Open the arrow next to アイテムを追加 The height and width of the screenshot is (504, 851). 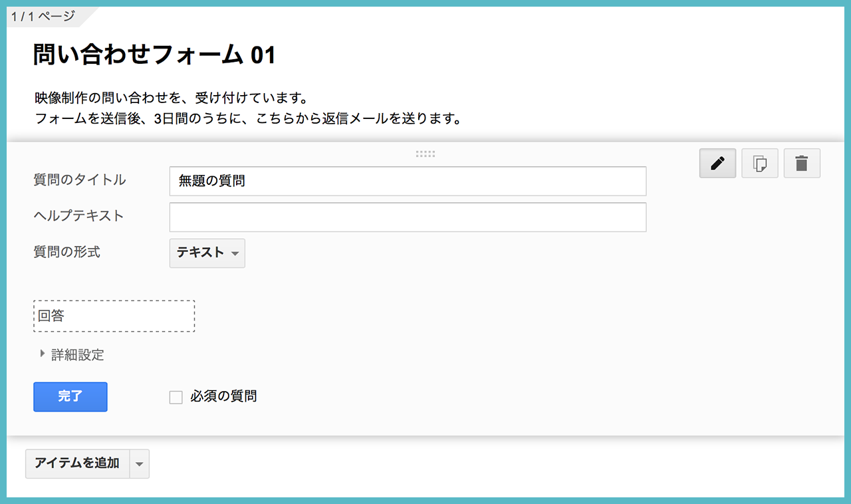139,463
